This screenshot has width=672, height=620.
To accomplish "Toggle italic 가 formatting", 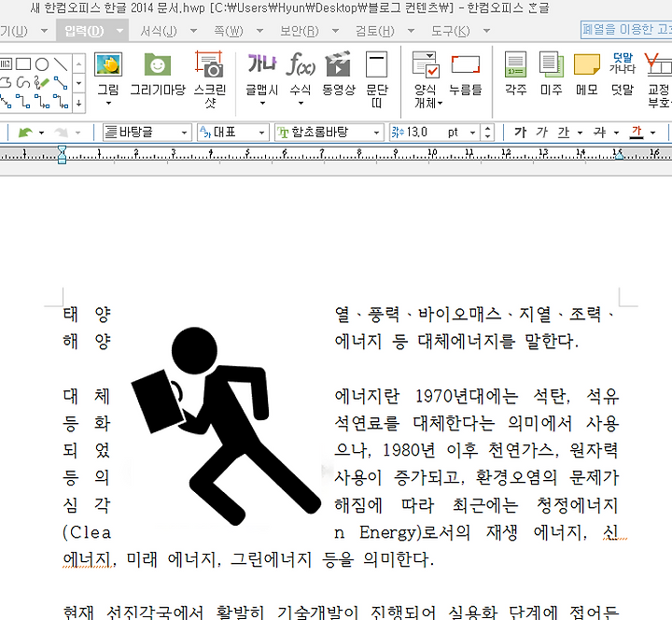I will click(541, 132).
